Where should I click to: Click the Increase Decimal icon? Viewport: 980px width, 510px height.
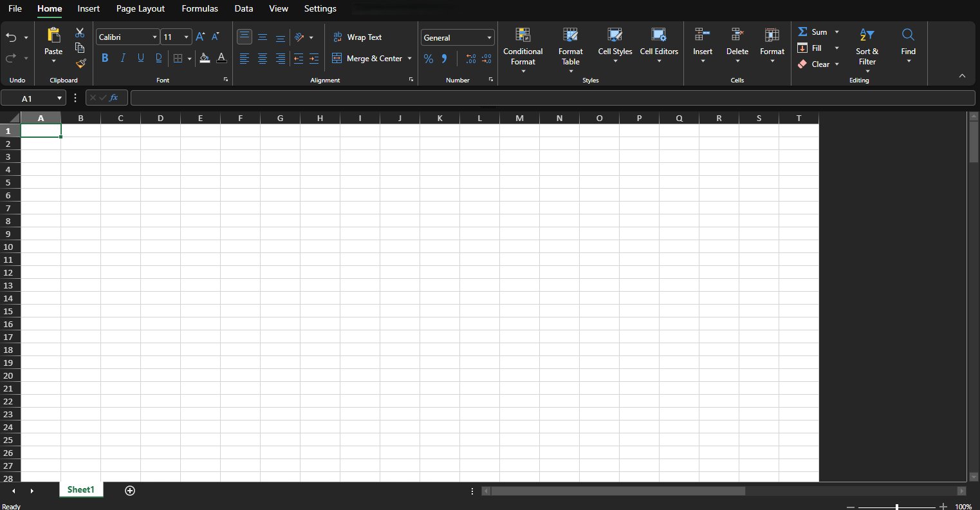(x=471, y=59)
